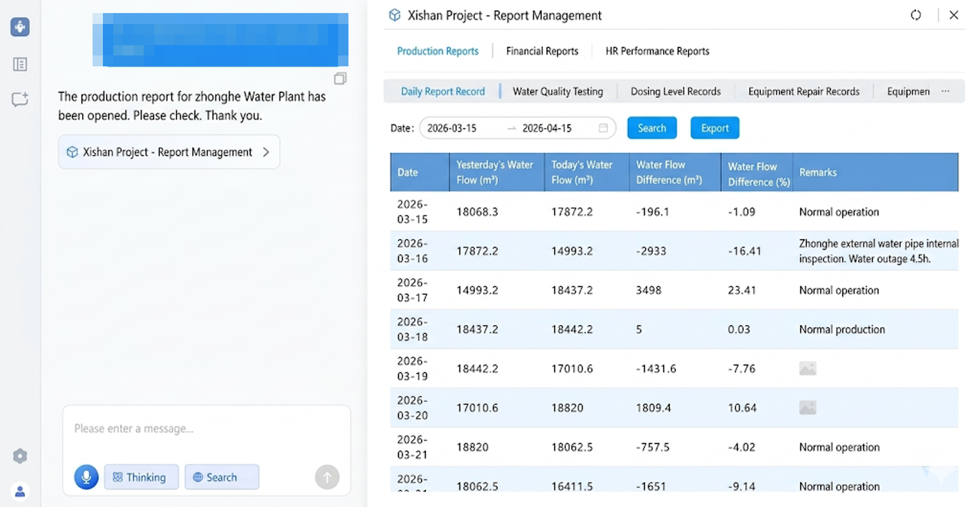The height and width of the screenshot is (507, 980).
Task: Select the Daily Report Record tab
Action: coord(443,91)
